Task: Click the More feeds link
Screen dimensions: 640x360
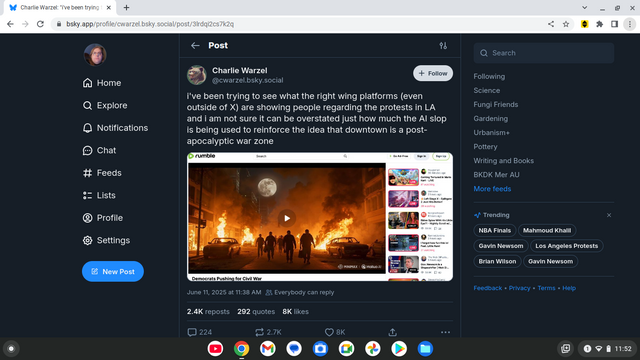Action: click(x=492, y=189)
